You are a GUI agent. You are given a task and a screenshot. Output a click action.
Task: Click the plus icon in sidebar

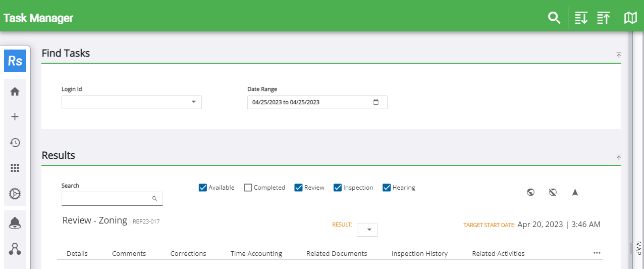[x=15, y=117]
